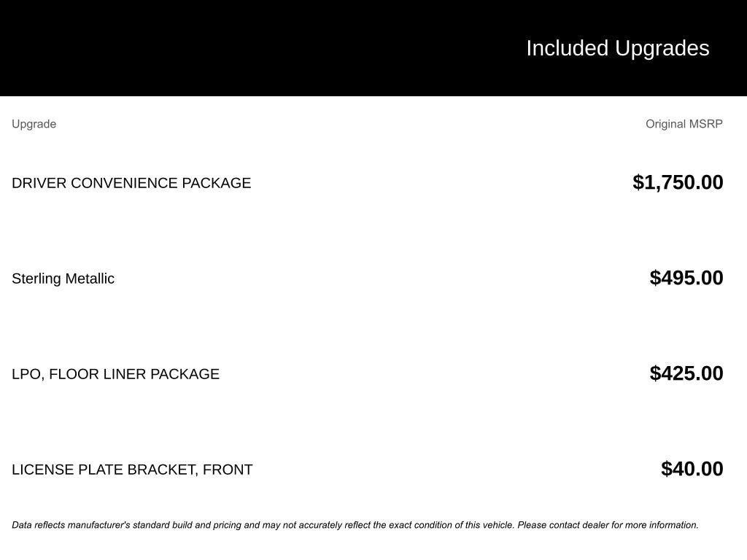Select the DRIVER CONVENIENCE PACKAGE upgrade
Screen dimensions: 747x560
point(131,183)
